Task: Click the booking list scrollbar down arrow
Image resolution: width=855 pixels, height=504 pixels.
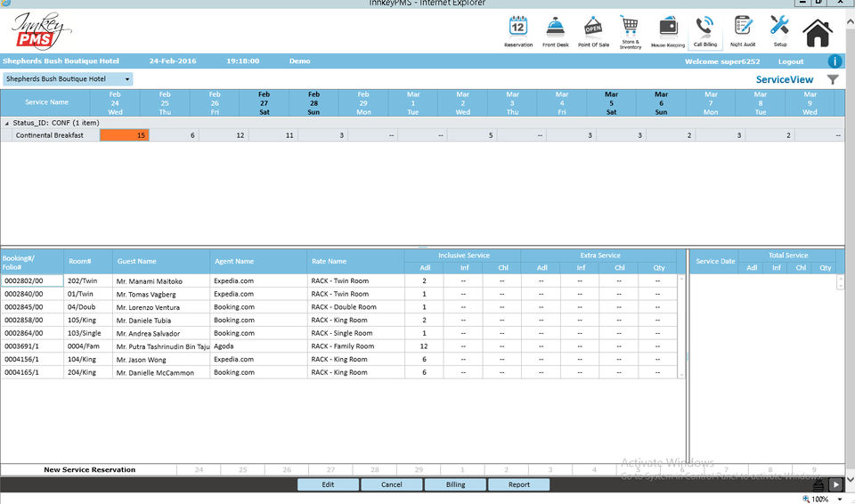Action: [681, 375]
